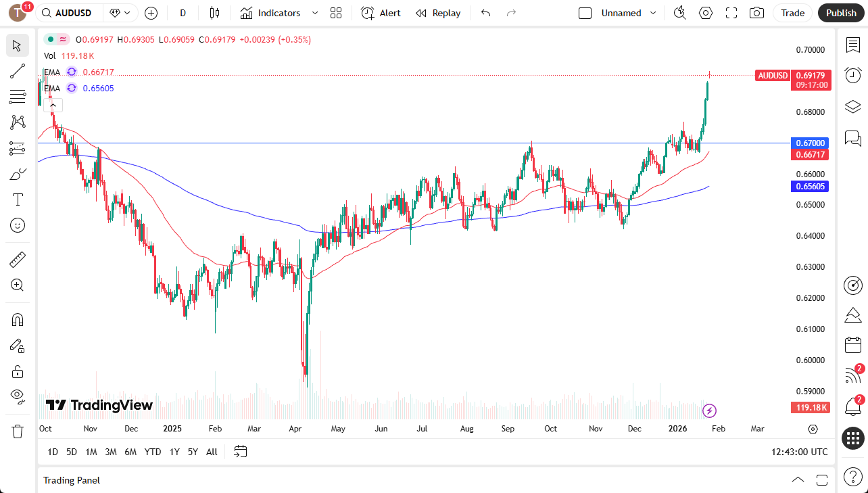The height and width of the screenshot is (493, 868).
Task: Expand the Unnamed layout dropdown
Action: point(652,13)
